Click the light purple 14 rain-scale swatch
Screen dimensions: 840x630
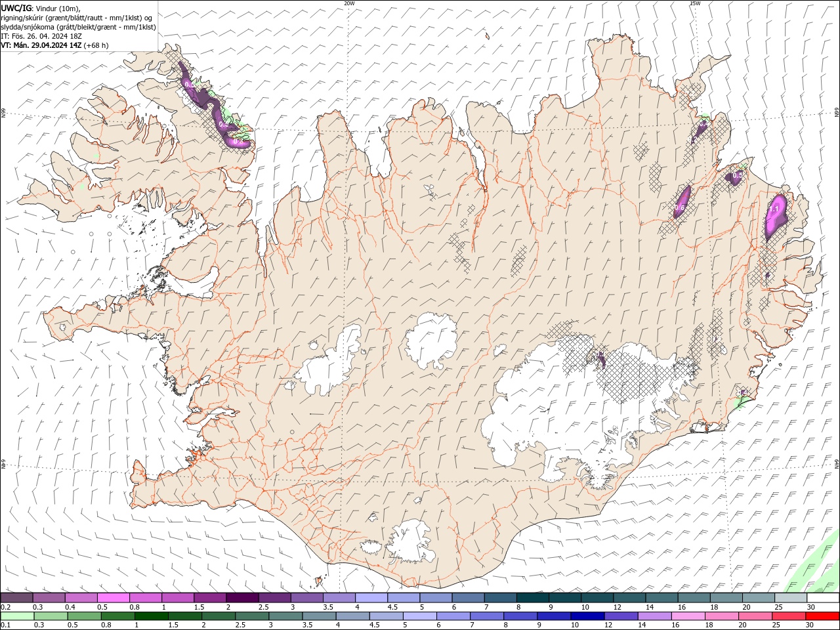point(654,616)
